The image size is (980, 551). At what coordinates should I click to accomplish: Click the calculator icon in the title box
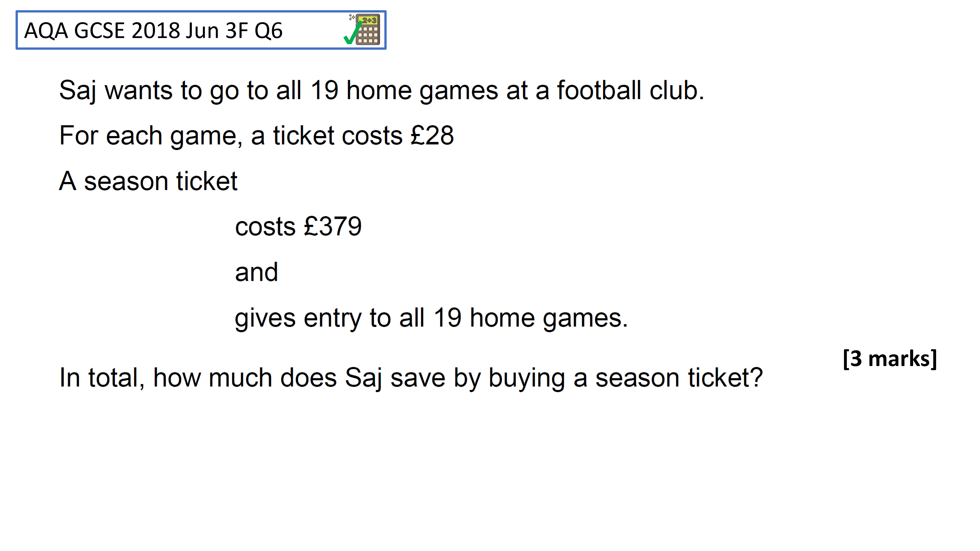click(367, 30)
